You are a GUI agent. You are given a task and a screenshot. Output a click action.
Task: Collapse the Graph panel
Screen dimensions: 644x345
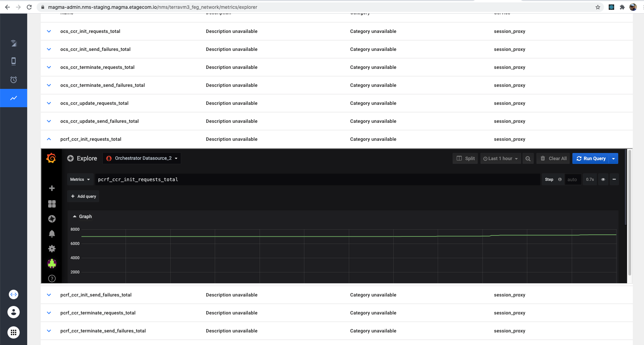[82, 216]
